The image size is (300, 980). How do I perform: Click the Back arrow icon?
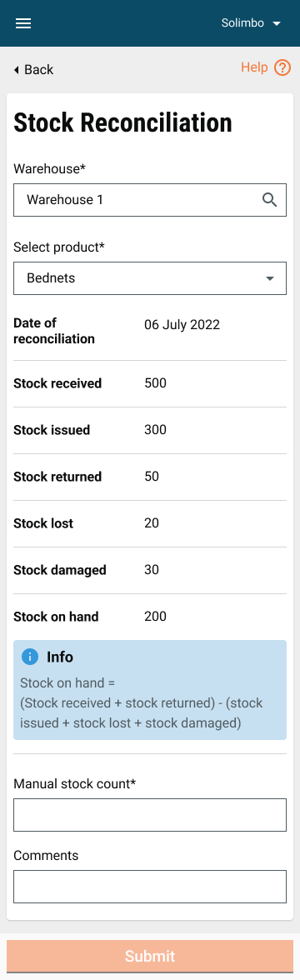17,70
